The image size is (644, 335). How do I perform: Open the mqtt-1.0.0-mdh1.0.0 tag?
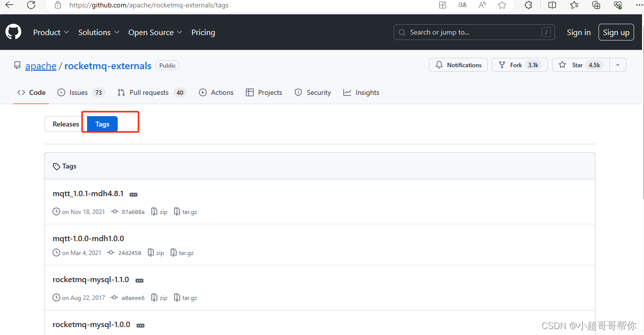88,239
